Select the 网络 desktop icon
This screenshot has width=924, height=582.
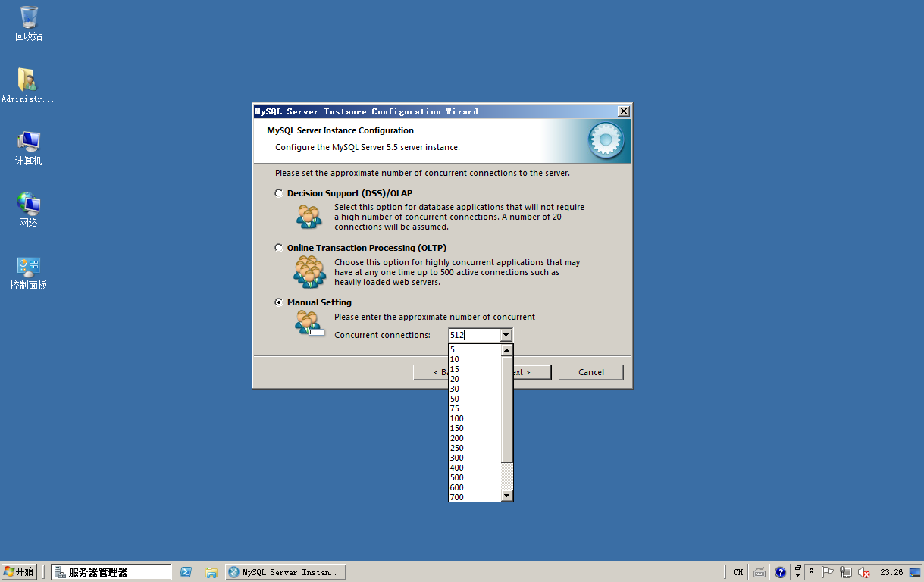[x=29, y=210]
